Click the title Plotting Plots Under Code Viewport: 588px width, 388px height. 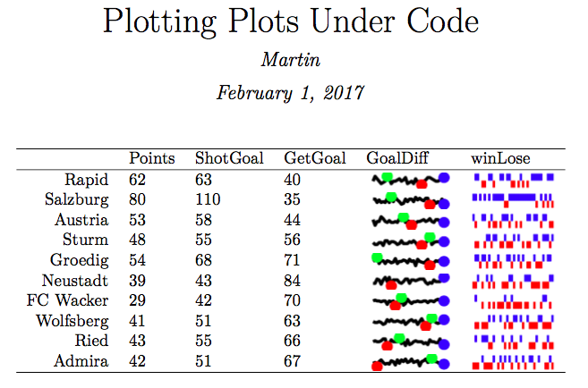tap(291, 21)
